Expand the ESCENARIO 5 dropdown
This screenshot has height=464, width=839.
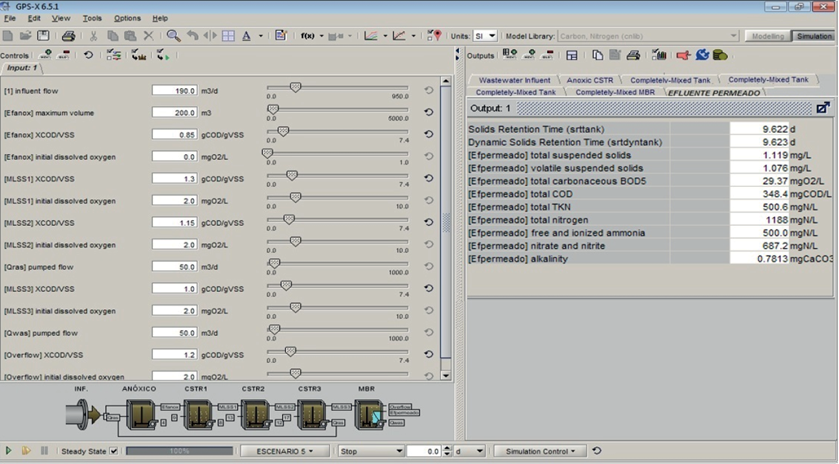point(283,451)
